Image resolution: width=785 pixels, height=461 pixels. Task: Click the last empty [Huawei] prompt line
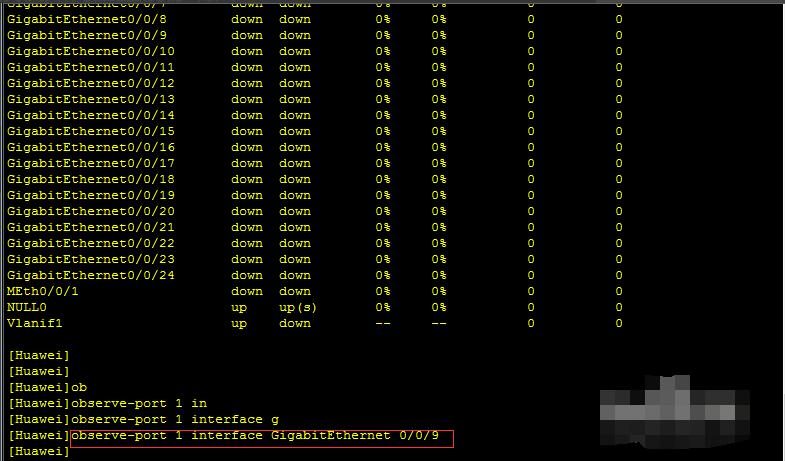(39, 451)
